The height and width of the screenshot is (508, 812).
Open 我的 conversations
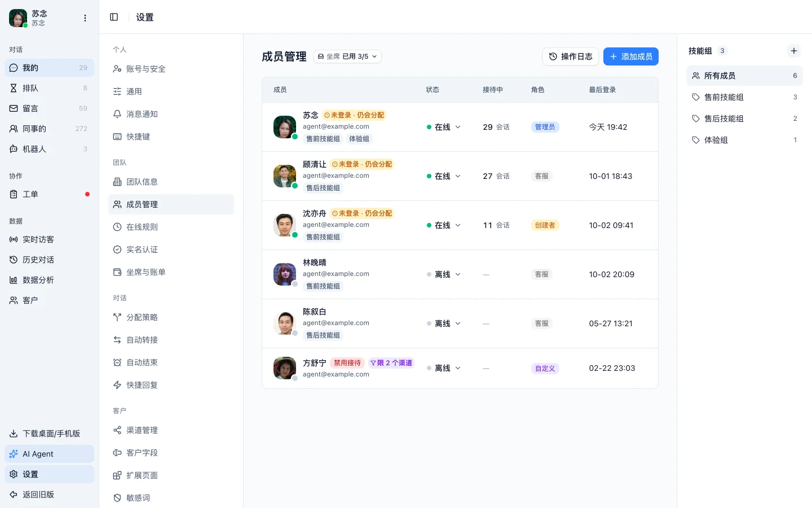pos(49,68)
